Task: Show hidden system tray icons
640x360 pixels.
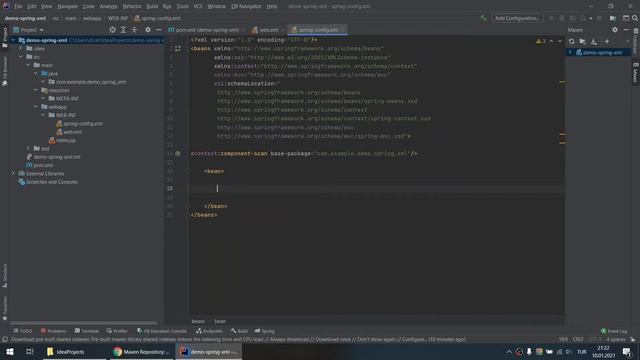Action: (509, 351)
